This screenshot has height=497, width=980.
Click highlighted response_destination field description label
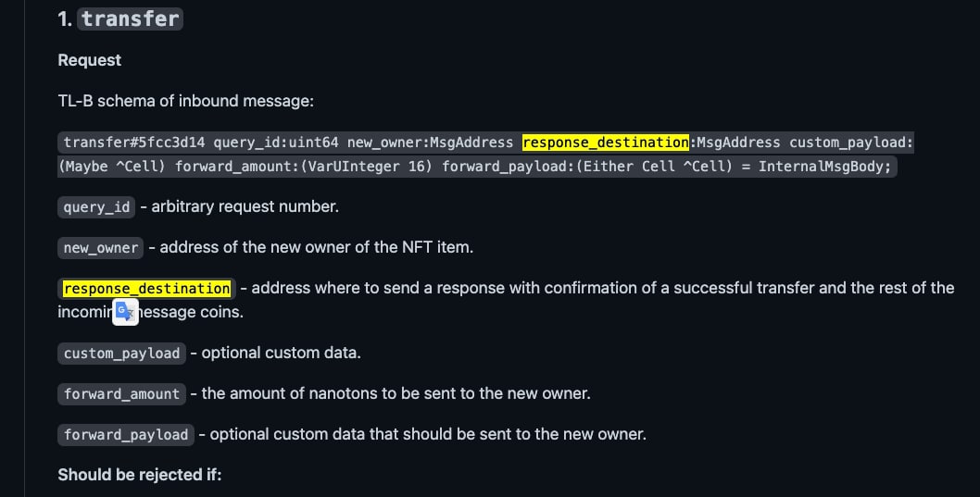[x=147, y=289]
